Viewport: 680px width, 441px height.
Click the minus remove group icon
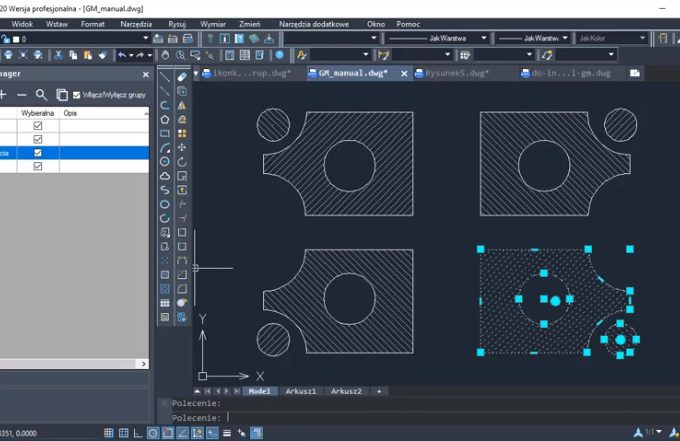point(22,95)
